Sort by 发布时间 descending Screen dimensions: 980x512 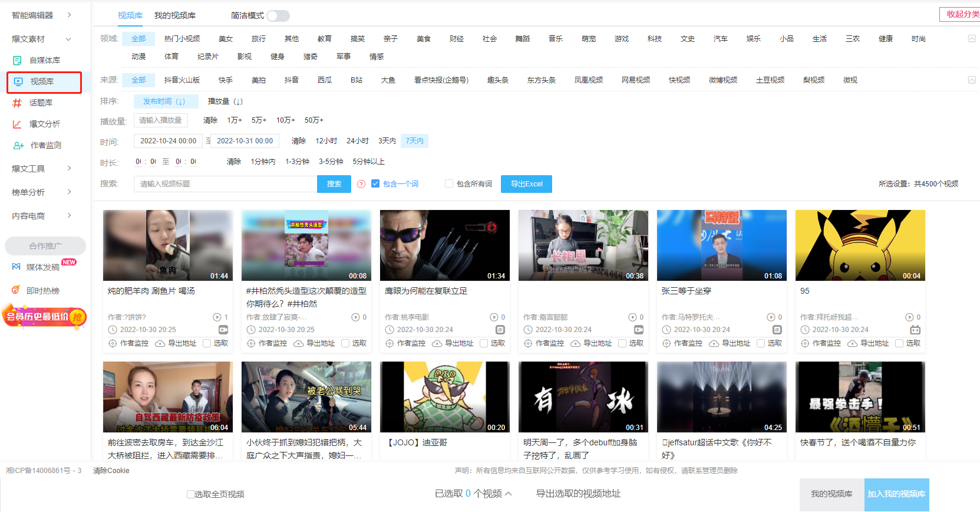coord(166,101)
